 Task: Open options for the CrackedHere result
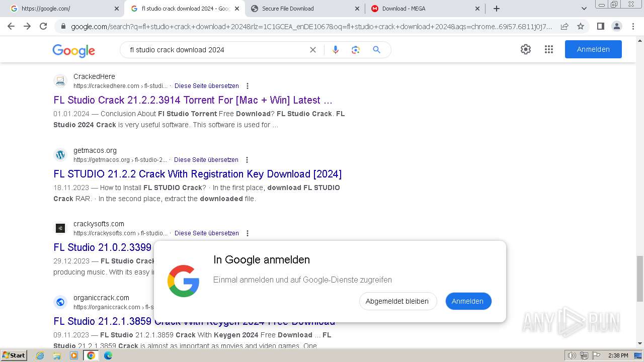[x=247, y=86]
